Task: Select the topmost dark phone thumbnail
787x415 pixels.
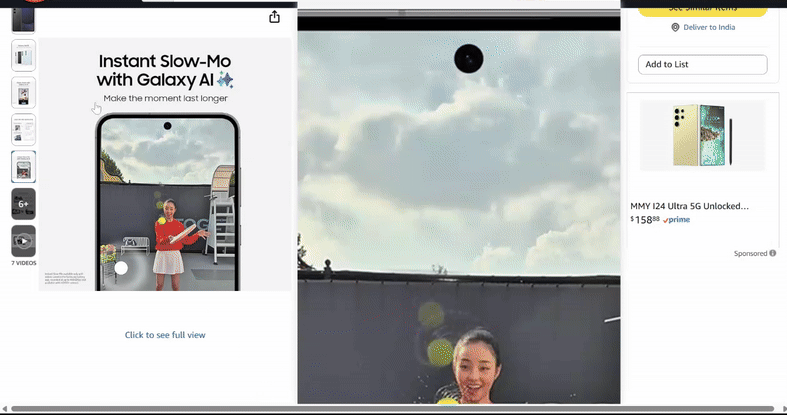Action: coord(23,18)
